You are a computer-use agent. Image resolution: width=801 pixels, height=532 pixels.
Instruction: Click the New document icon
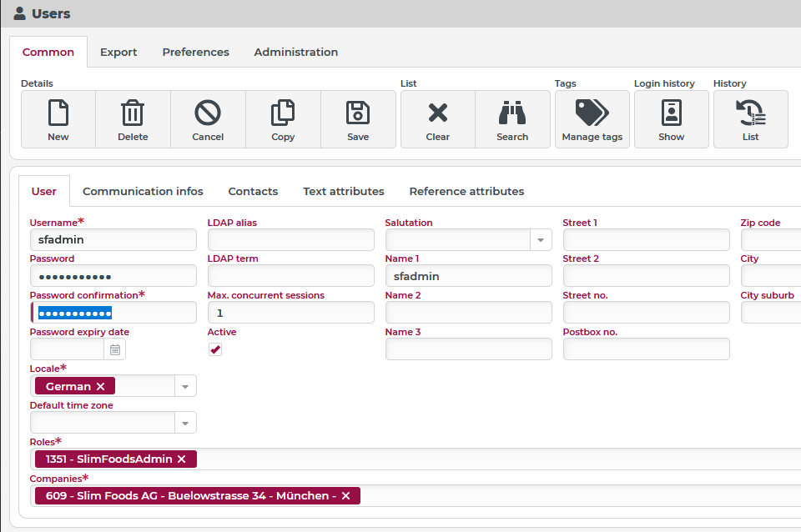pos(58,113)
